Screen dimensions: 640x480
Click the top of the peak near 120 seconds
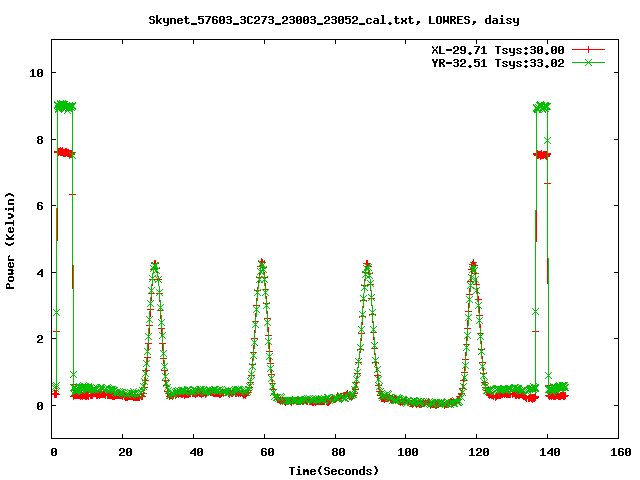click(x=473, y=264)
